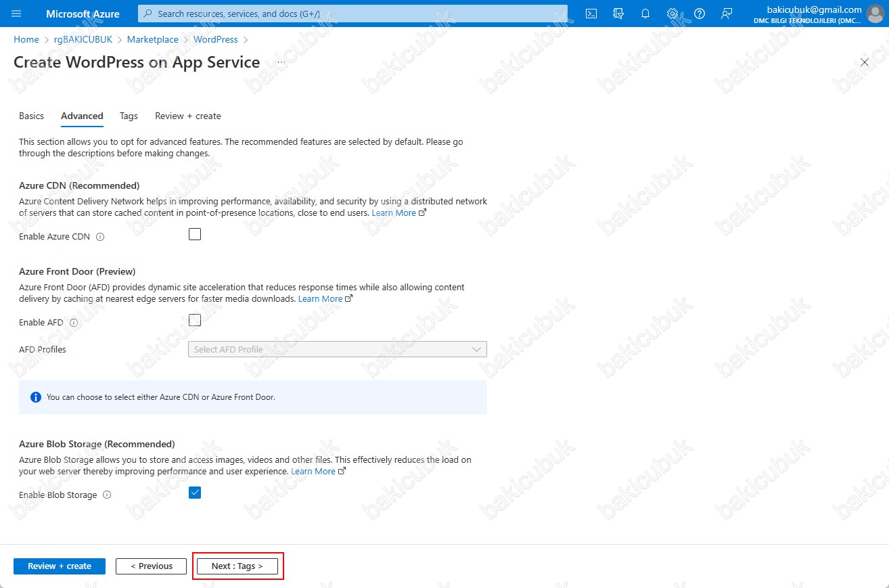
Task: Open Learn More link for Azure Front Door
Action: (325, 298)
